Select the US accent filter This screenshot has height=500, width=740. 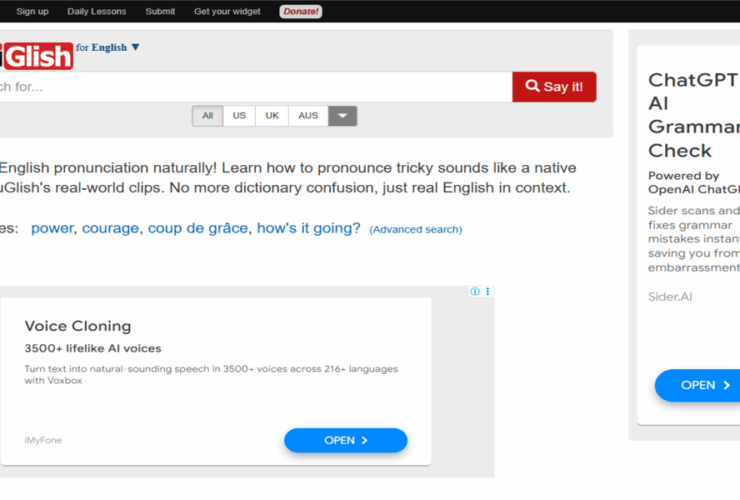[x=239, y=116]
